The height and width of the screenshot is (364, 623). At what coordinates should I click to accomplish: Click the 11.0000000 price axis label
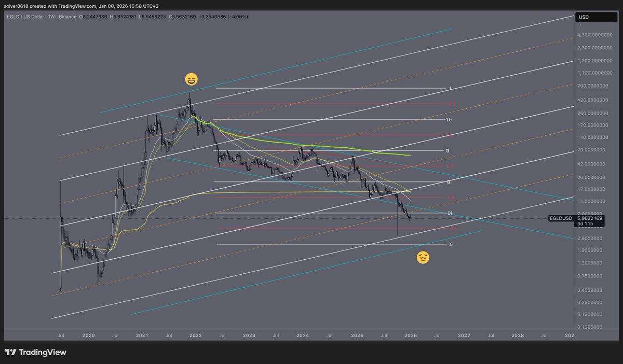point(591,201)
